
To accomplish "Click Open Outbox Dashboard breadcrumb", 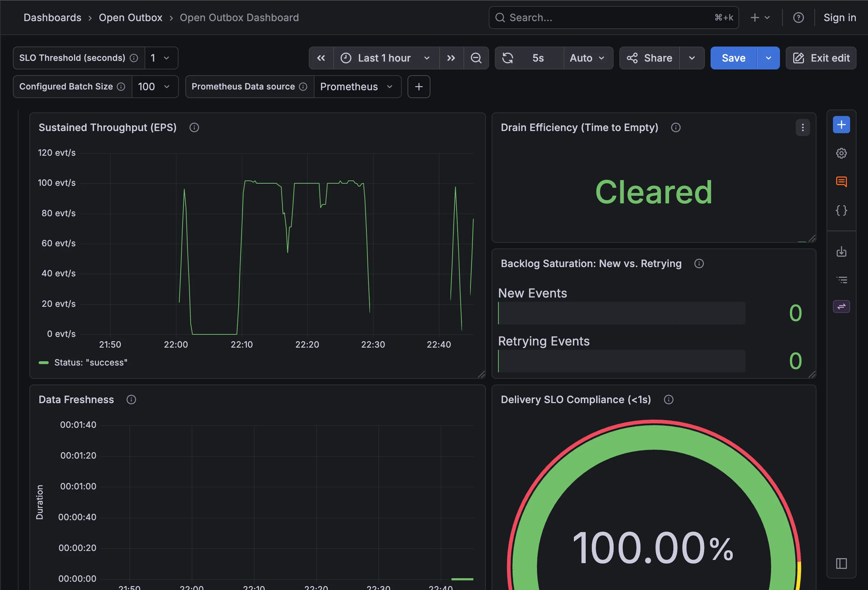I will [239, 18].
